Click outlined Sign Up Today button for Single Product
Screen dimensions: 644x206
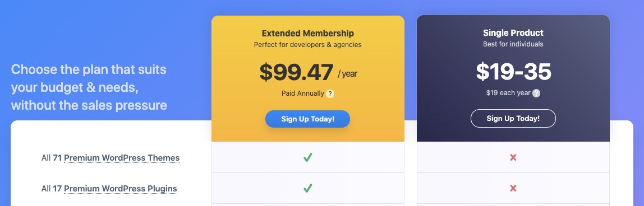513,118
